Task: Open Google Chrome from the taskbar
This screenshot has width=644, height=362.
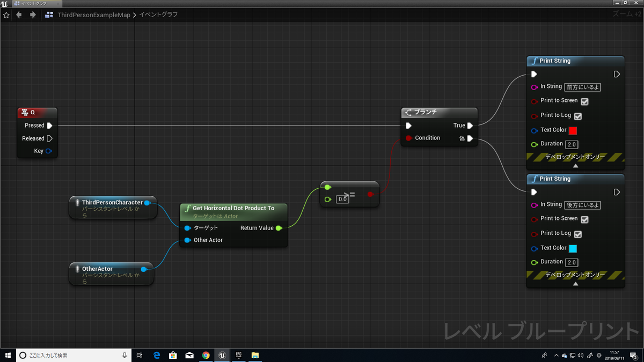Action: pyautogui.click(x=206, y=355)
